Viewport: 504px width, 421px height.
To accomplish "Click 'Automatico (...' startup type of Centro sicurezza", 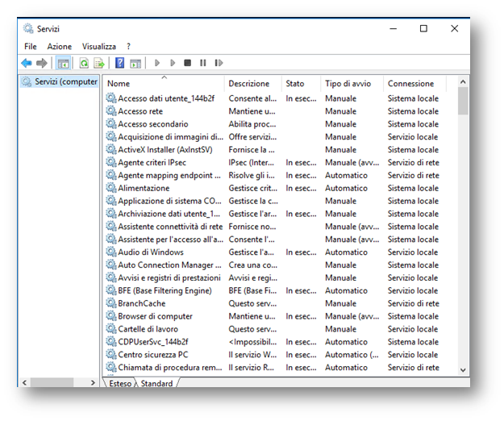I will [x=352, y=355].
